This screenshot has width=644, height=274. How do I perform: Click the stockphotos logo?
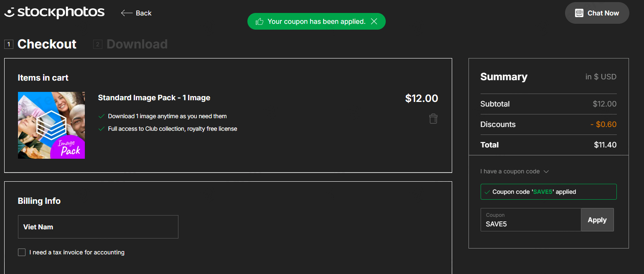54,13
